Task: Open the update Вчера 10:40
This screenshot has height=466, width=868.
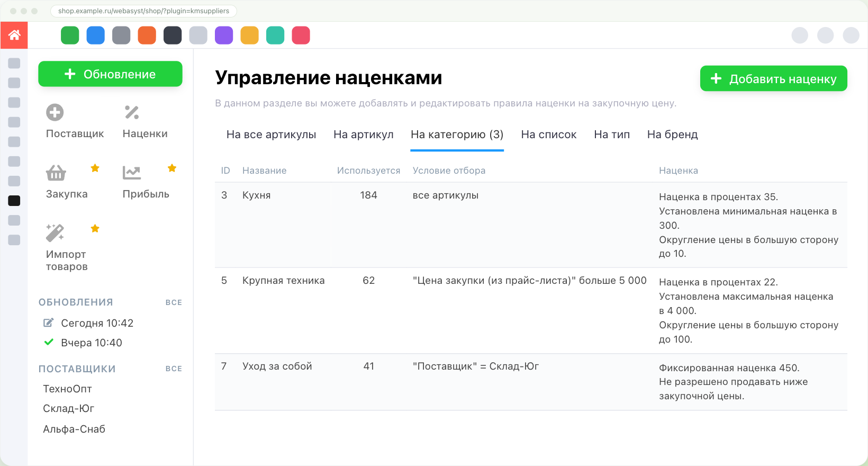Action: (92, 343)
